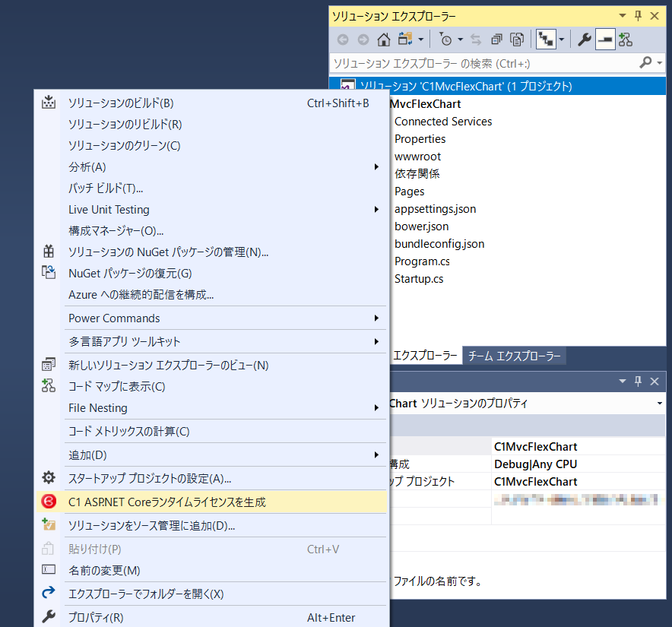Image resolution: width=672 pixels, height=627 pixels.
Task: Expand File Nesting submenu
Action: pos(212,408)
